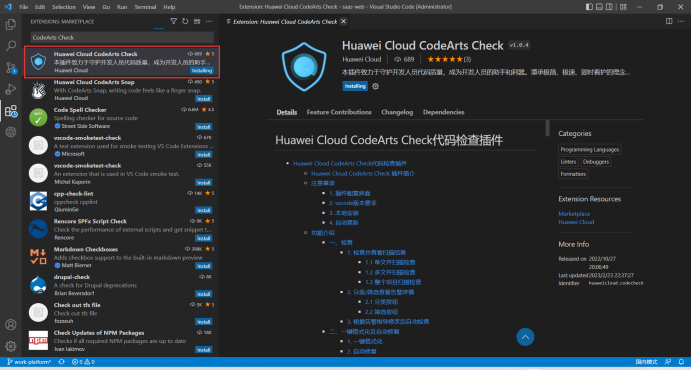Open the Help menu
The image size is (692, 371).
pyautogui.click(x=169, y=7)
